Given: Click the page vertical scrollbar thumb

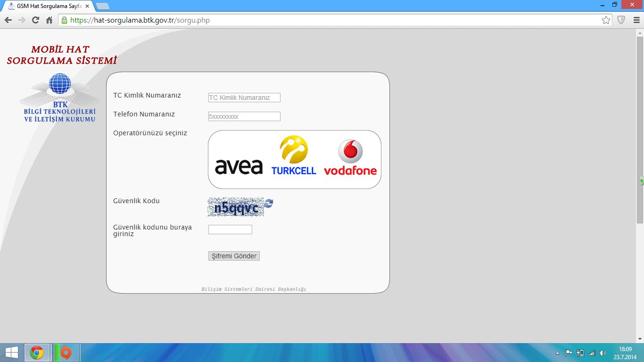Looking at the screenshot, I should click(x=640, y=130).
